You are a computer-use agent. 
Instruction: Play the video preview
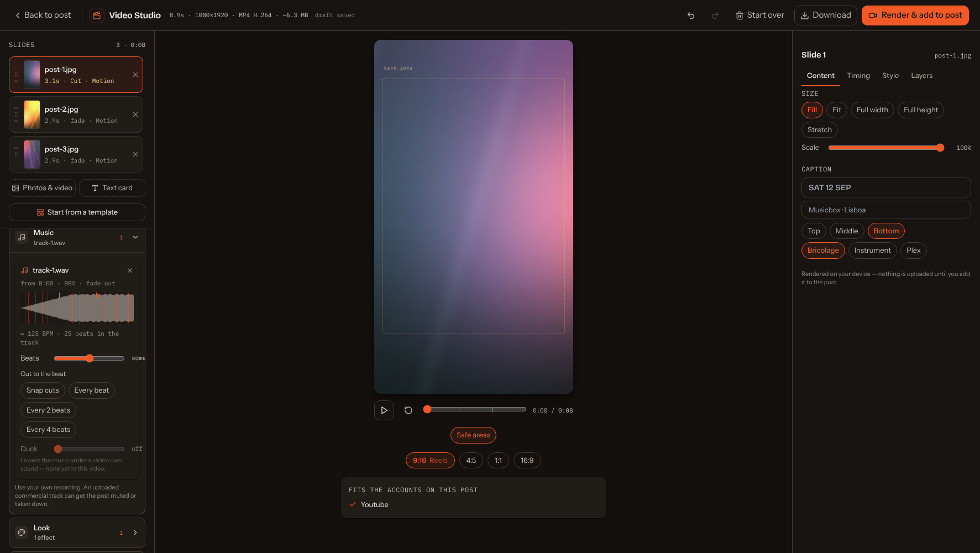[x=384, y=410]
